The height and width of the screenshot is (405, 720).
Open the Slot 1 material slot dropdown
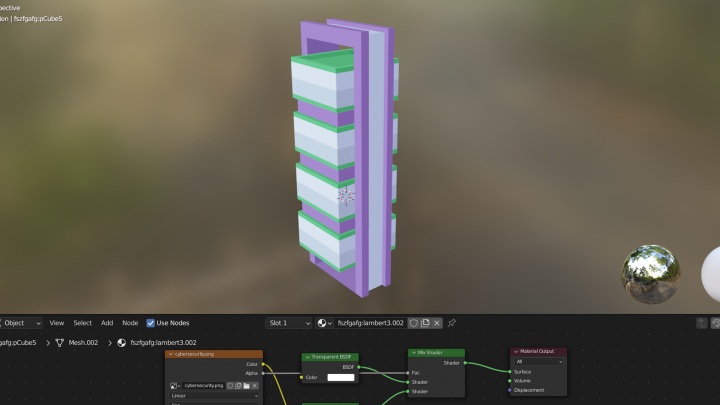pos(288,323)
